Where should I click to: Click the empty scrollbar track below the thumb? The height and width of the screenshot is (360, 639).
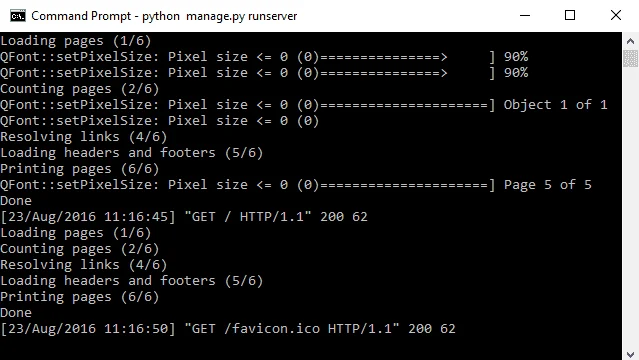[x=630, y=206]
